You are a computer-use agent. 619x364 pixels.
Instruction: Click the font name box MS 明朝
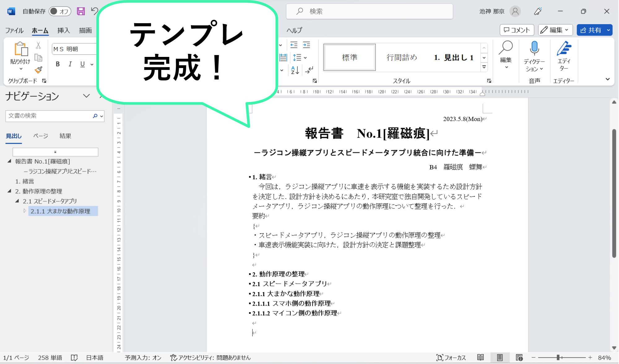coord(74,49)
